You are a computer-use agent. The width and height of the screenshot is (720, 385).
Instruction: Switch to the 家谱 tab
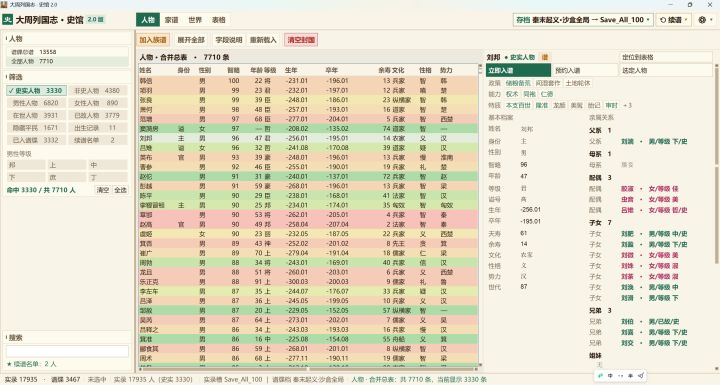point(171,20)
